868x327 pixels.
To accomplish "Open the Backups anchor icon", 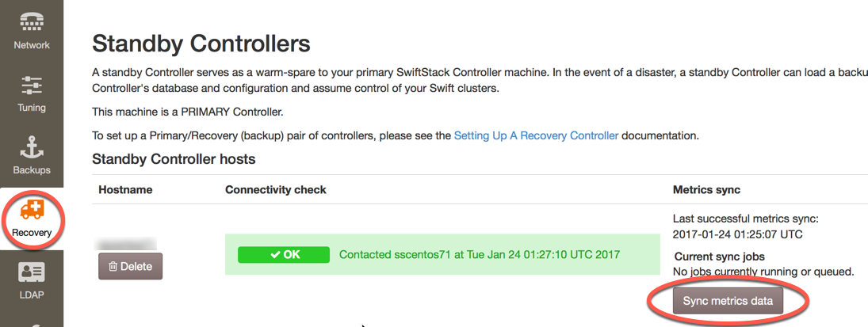I will pyautogui.click(x=32, y=147).
